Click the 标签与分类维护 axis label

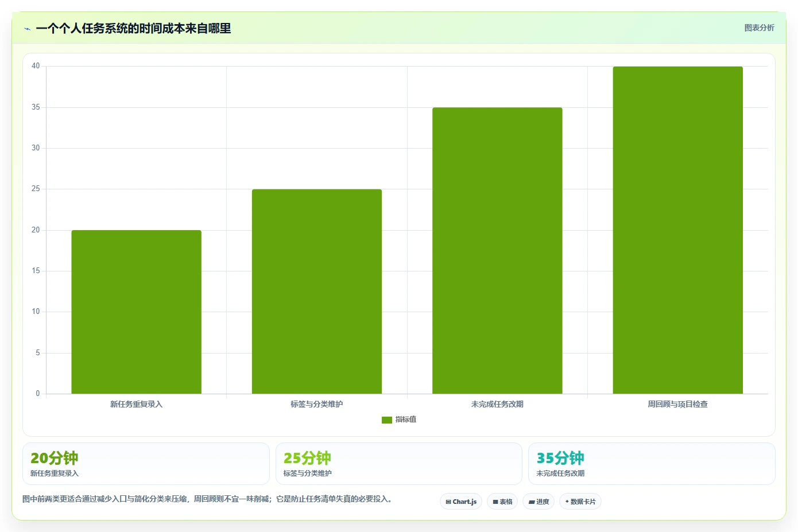point(317,404)
